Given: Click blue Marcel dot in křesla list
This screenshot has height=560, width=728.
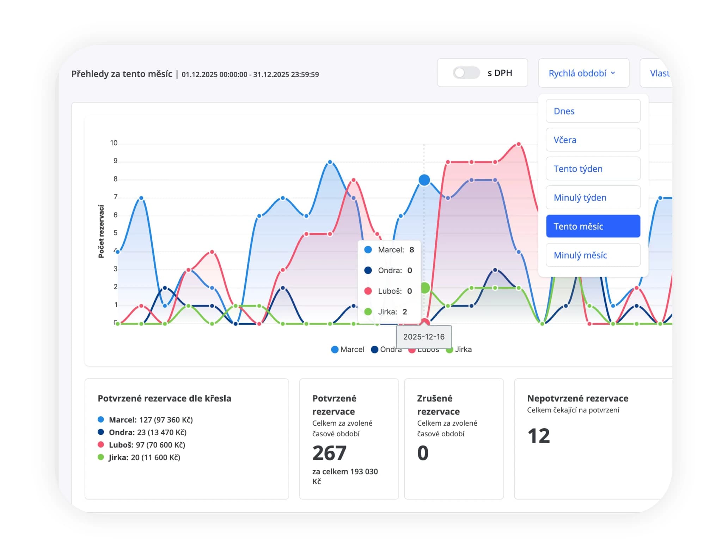Looking at the screenshot, I should coord(101,419).
